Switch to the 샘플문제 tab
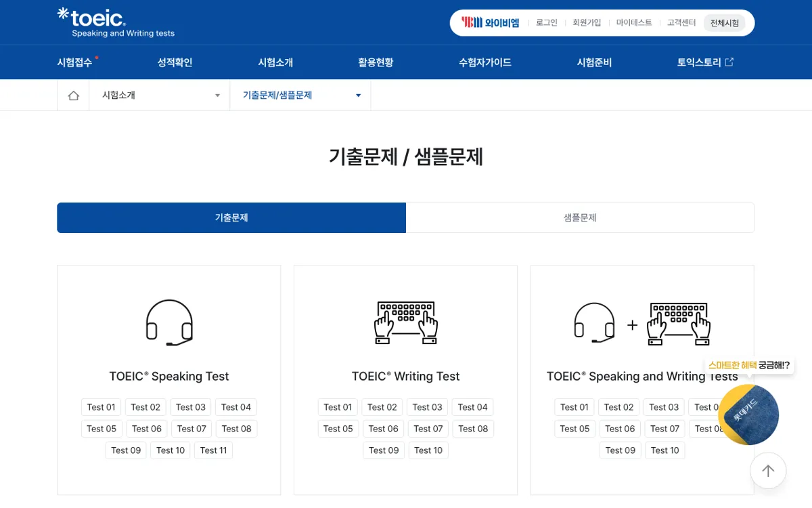This screenshot has height=508, width=812. coord(580,218)
